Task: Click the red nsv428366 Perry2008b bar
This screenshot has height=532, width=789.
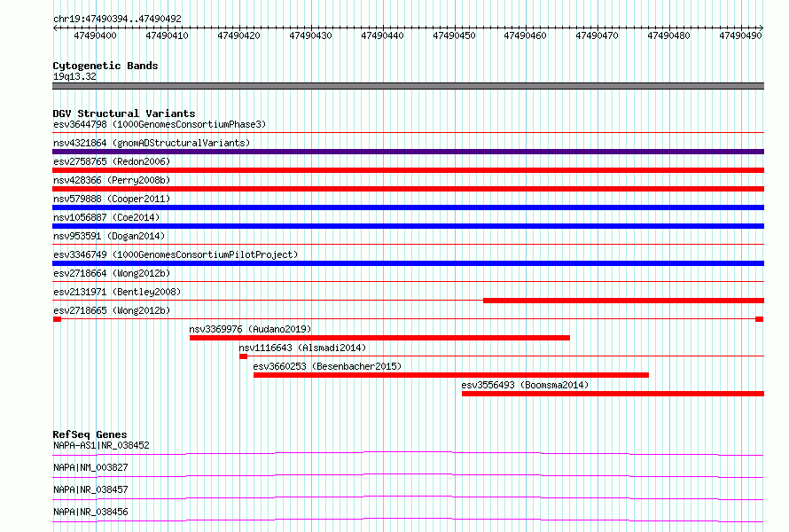Action: [408, 189]
